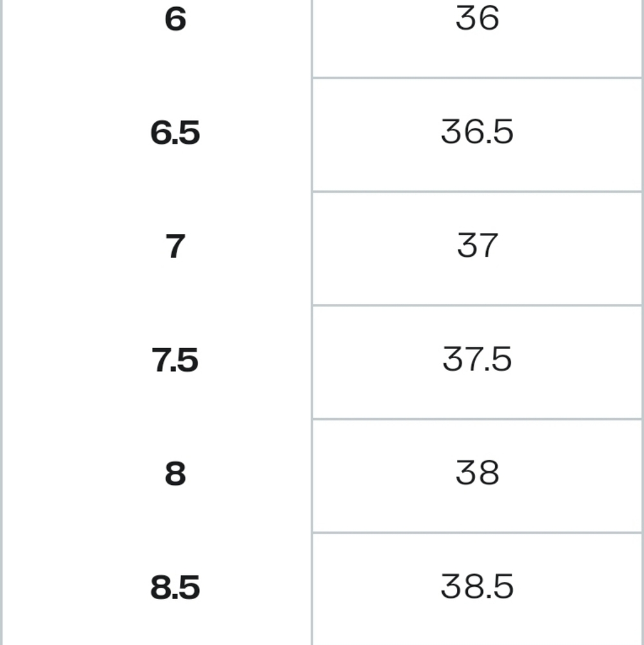Click the bold size 7 label

click(175, 247)
